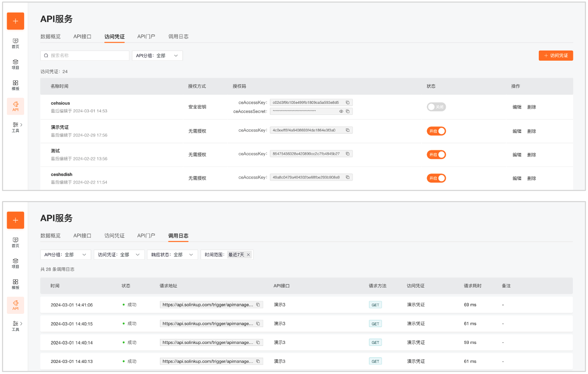Expand the 访问凭证 filter dropdown in call logs
The width and height of the screenshot is (588, 374).
[119, 255]
